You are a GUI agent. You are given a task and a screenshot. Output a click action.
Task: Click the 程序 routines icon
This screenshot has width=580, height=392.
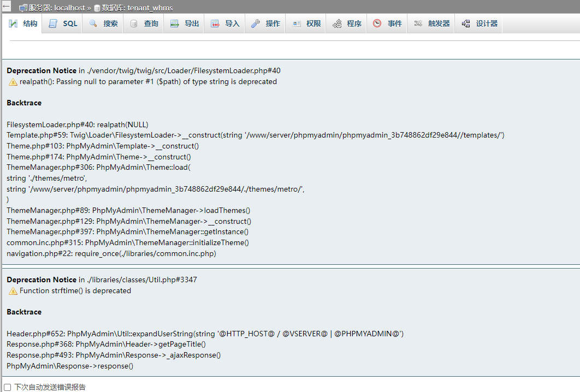(x=337, y=23)
